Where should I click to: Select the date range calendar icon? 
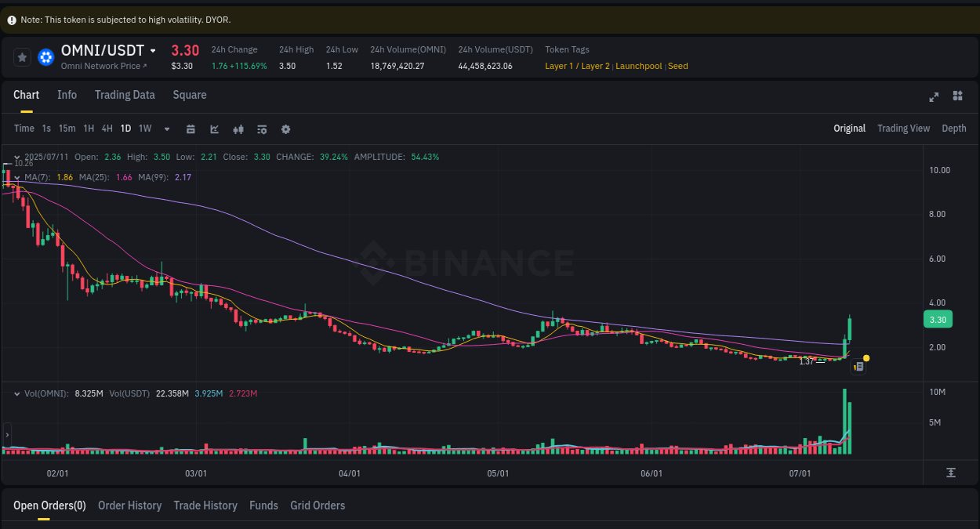click(x=191, y=129)
